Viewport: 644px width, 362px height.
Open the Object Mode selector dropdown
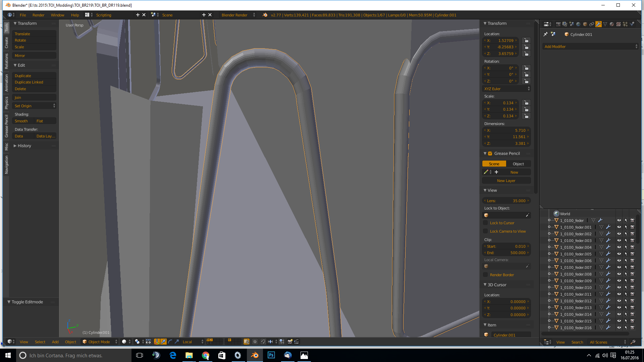(100, 342)
